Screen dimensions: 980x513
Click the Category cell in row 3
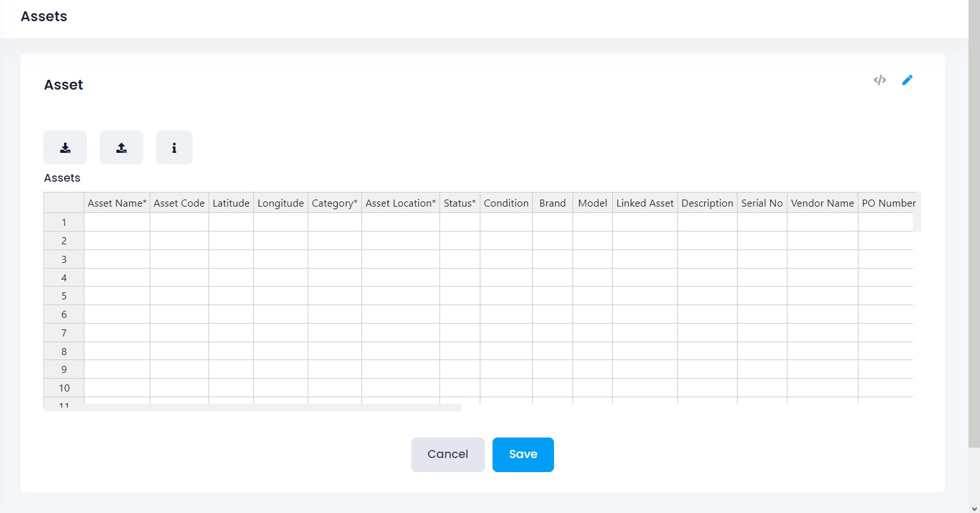pos(335,259)
